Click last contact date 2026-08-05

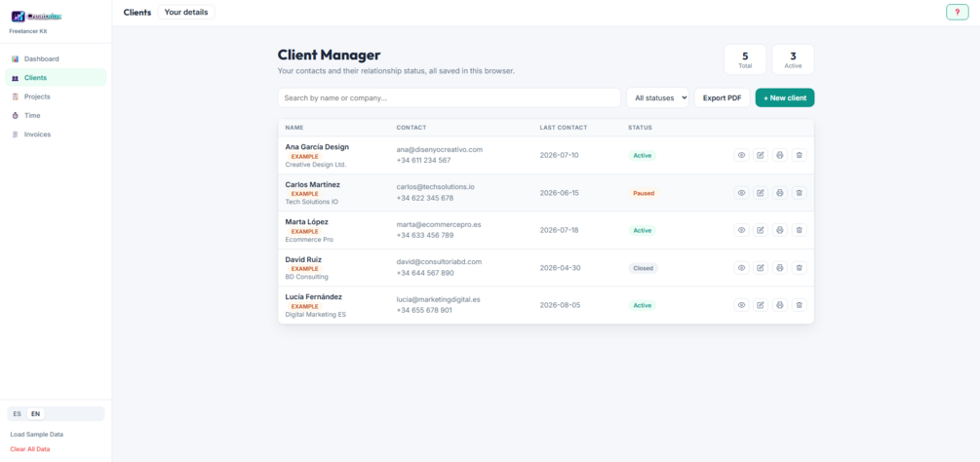click(x=560, y=305)
